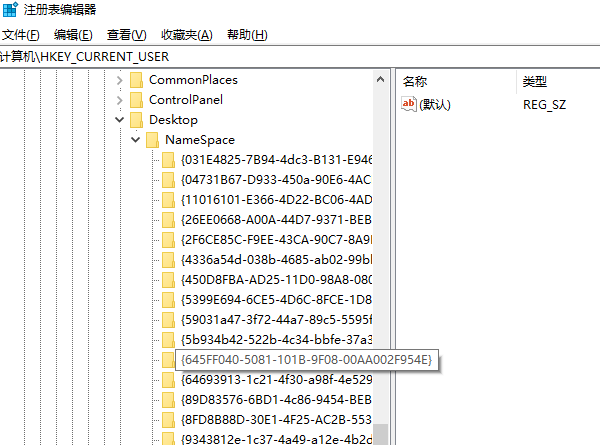
Task: Select the Desktop folder icon
Action: (x=137, y=120)
